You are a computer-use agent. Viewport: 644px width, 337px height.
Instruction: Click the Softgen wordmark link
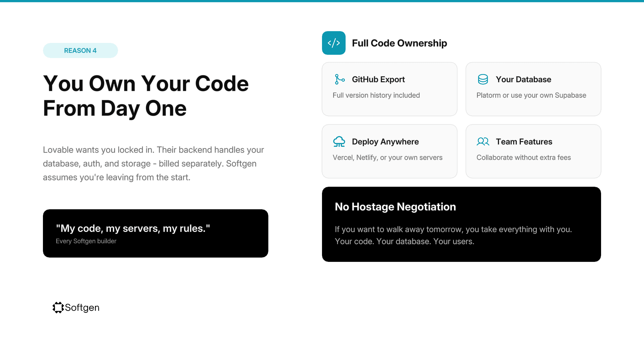[x=82, y=307]
